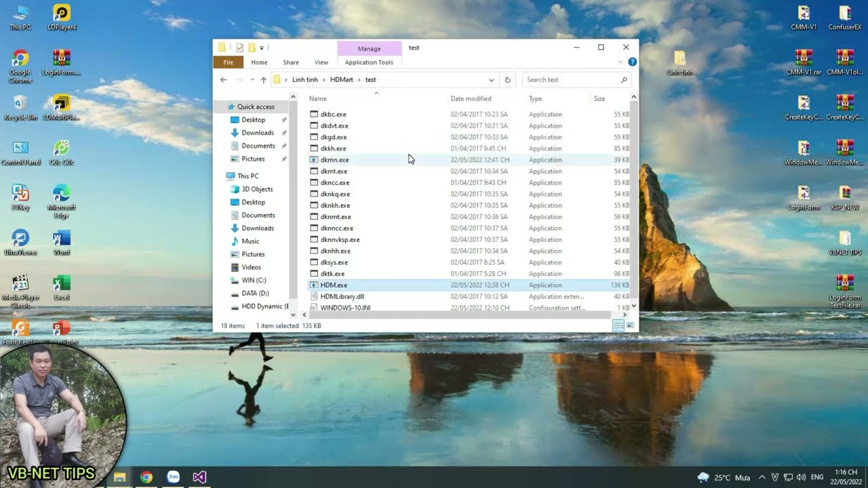Select the dknnvksp.exe file
The height and width of the screenshot is (488, 868).
pyautogui.click(x=340, y=240)
